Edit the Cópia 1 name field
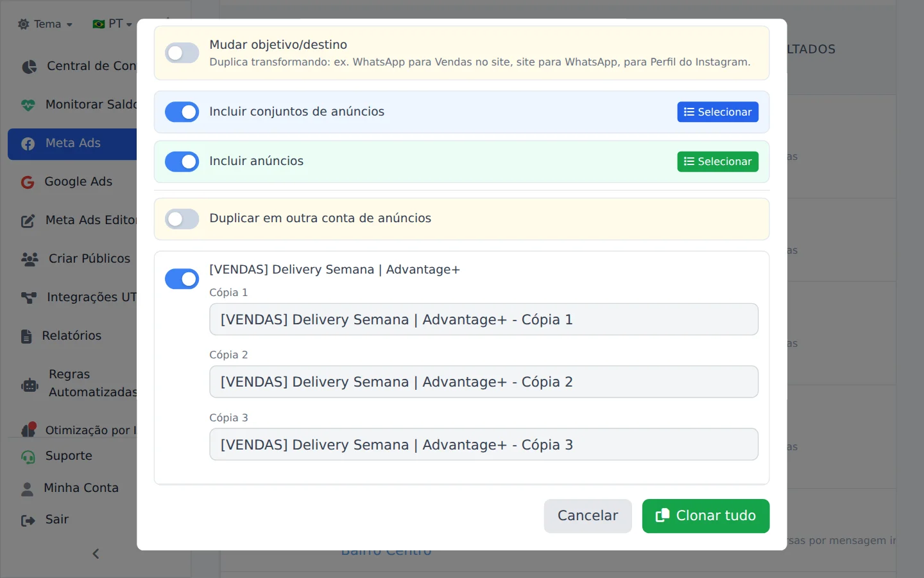Image resolution: width=924 pixels, height=578 pixels. coord(484,319)
